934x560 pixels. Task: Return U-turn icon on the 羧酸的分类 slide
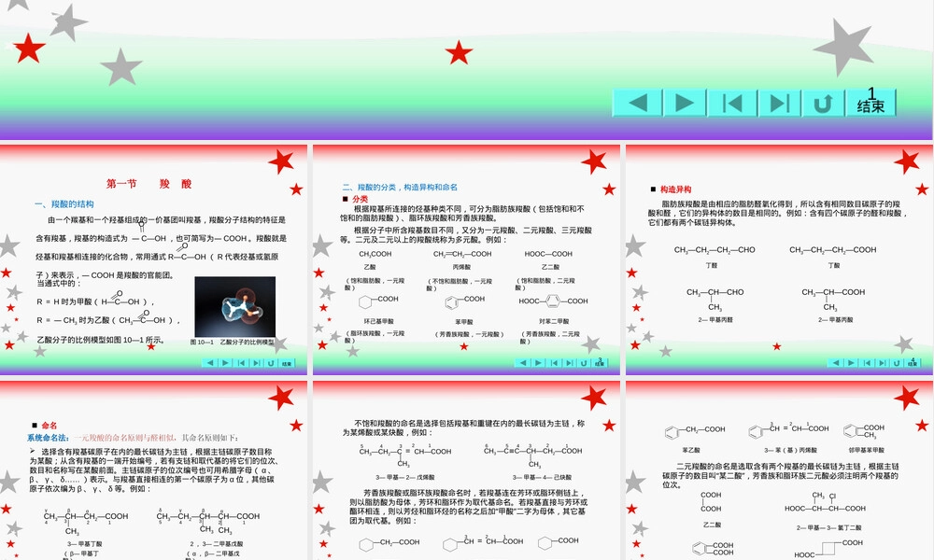pos(584,363)
